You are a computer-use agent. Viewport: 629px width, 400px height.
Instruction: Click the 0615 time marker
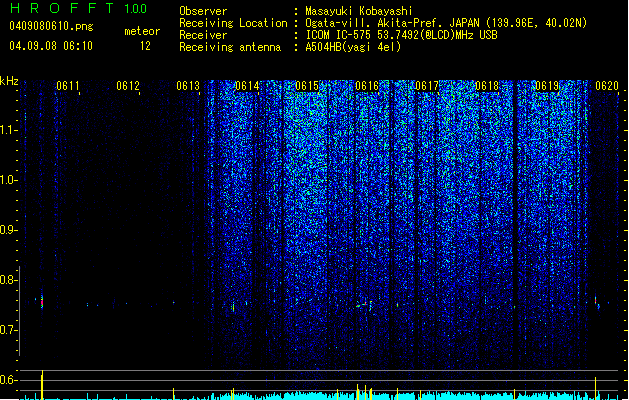point(307,86)
